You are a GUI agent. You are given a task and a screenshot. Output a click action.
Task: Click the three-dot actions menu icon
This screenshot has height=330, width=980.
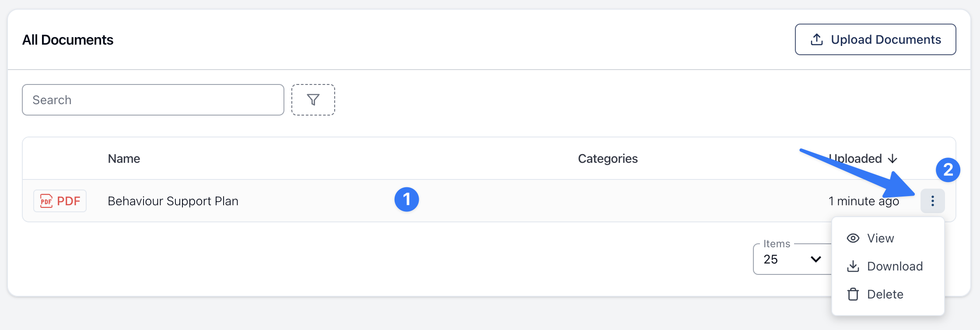click(932, 201)
